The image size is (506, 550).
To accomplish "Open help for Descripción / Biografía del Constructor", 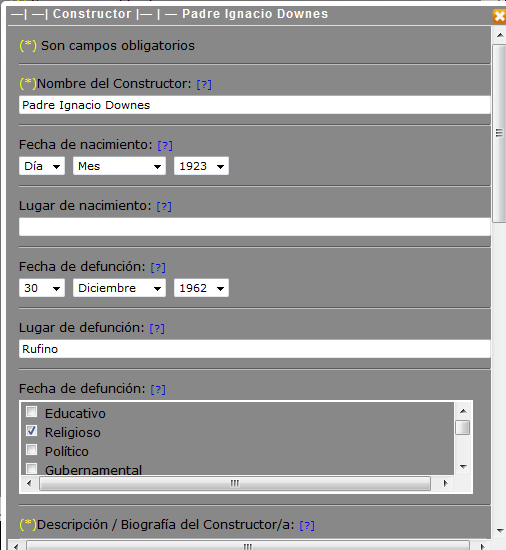I will pyautogui.click(x=307, y=525).
